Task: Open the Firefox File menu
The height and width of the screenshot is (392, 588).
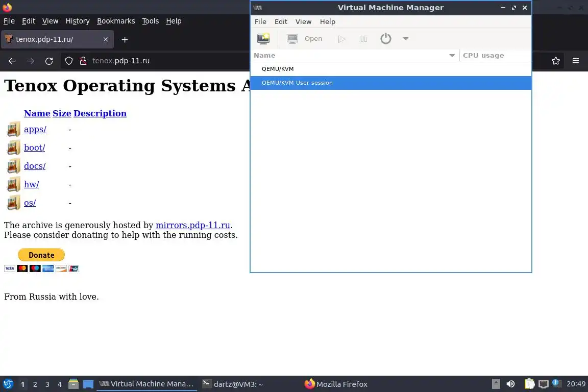Action: (x=9, y=21)
